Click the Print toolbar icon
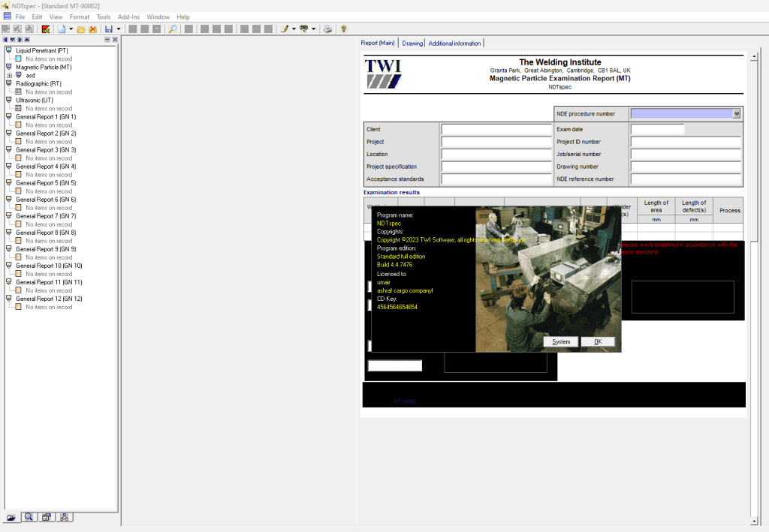 point(327,29)
